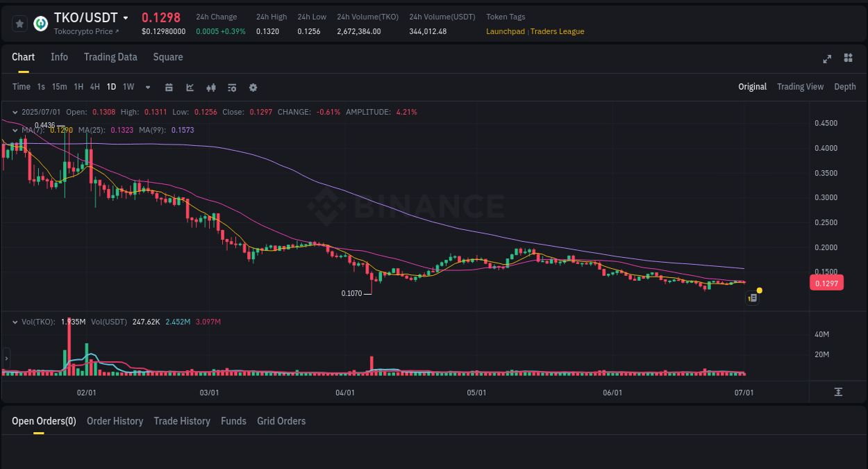Toggle TKO/USDT as a favorite star

tap(19, 23)
